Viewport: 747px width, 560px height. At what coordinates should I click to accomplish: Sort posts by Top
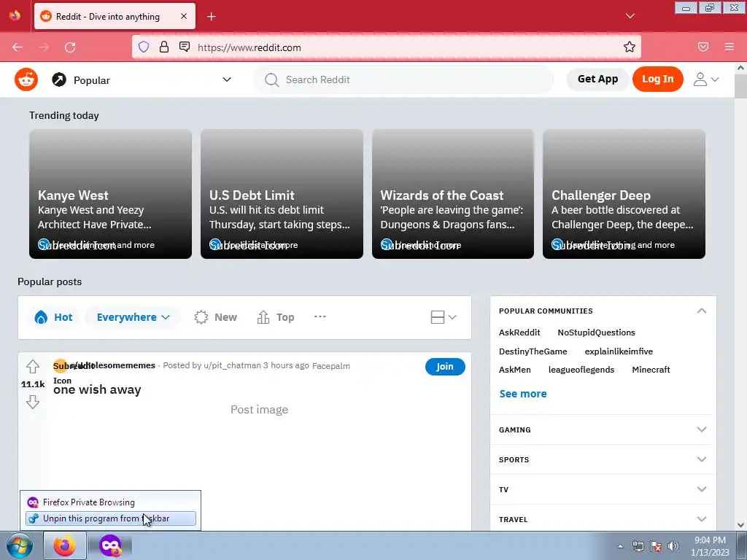point(275,317)
